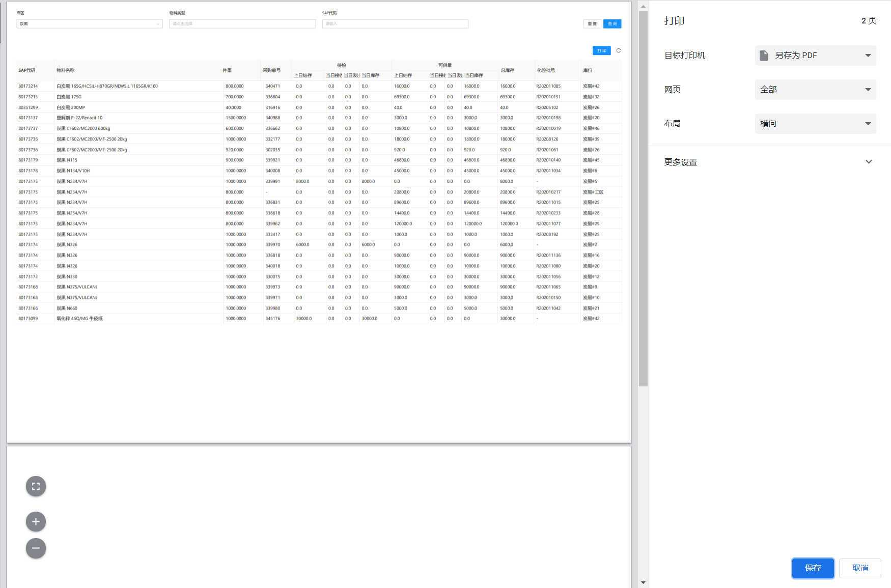Click material name 炭黑 N115
Screen dimensions: 891x588
coord(67,160)
